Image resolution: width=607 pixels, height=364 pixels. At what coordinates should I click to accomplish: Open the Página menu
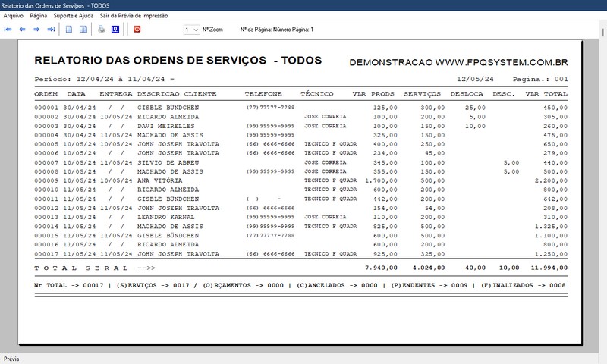click(x=39, y=15)
